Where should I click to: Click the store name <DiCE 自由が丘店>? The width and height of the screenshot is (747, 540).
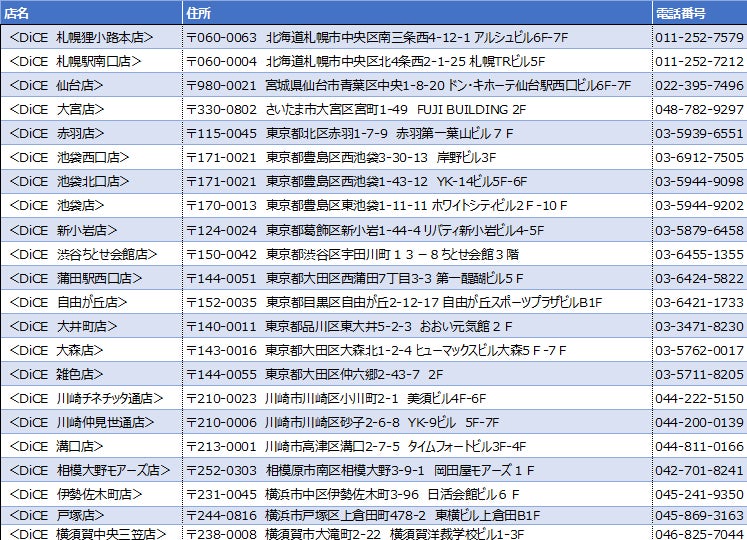68,303
